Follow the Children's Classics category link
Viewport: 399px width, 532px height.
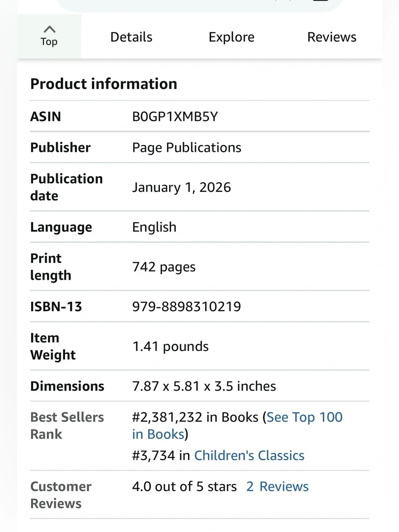coord(249,455)
